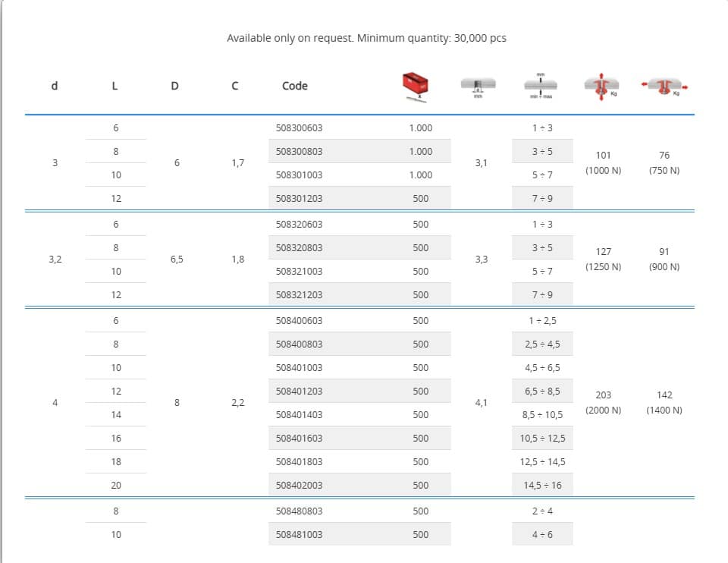The image size is (728, 563).
Task: Click the 203 (2000 N) tensile value
Action: coord(604,402)
